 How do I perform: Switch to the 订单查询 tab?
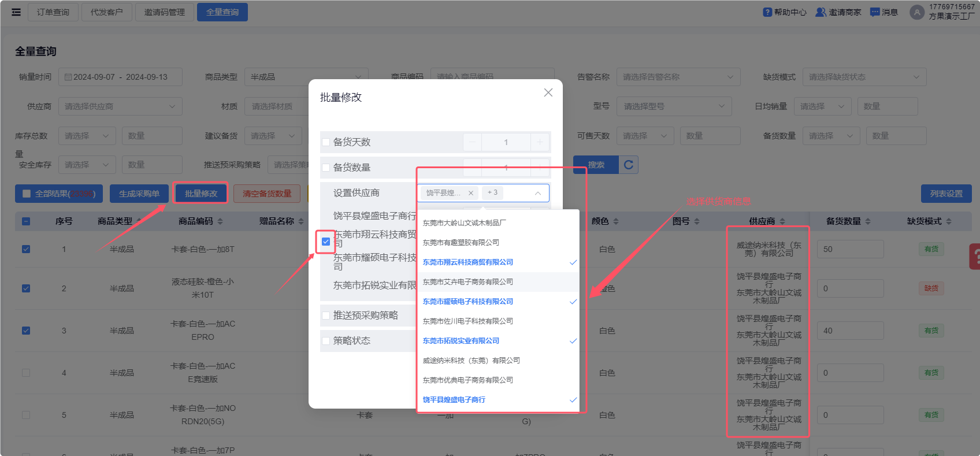53,12
